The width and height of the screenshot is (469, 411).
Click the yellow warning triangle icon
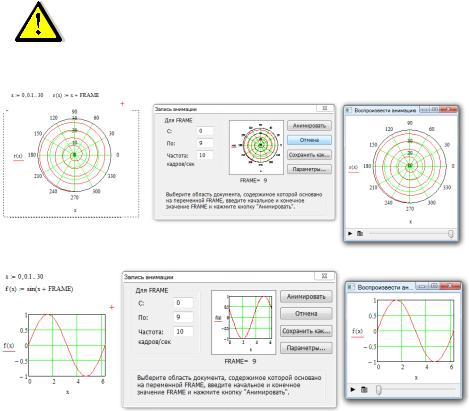coord(39,22)
